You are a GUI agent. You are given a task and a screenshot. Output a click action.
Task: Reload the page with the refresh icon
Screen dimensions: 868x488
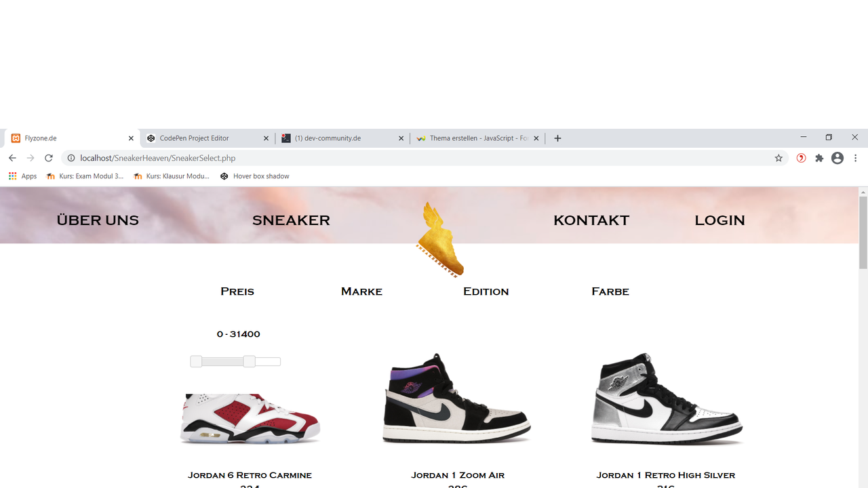coord(49,158)
